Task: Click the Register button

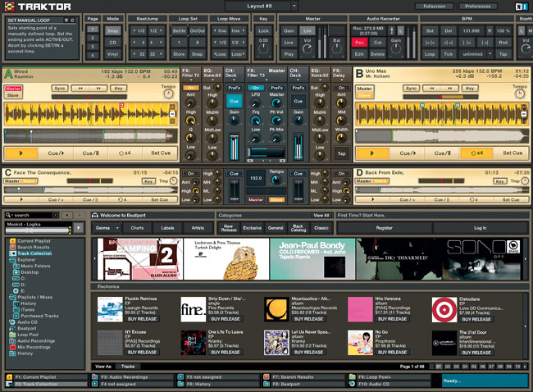Action: [x=384, y=228]
